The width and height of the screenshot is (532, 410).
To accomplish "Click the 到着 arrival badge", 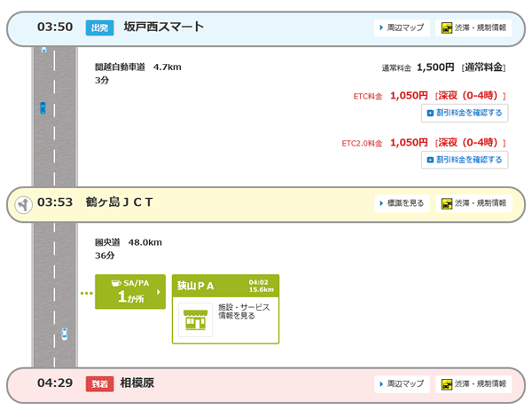I will 100,384.
